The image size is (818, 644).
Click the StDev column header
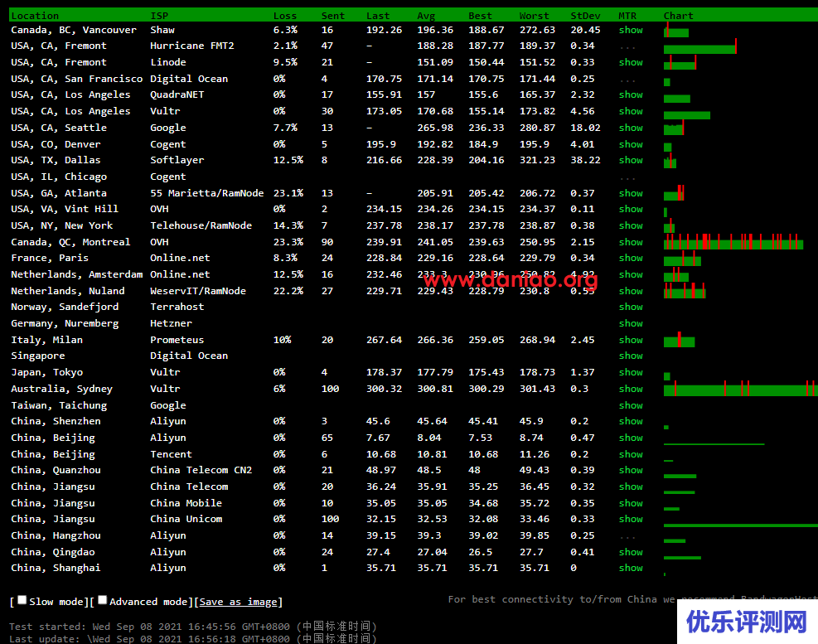585,15
